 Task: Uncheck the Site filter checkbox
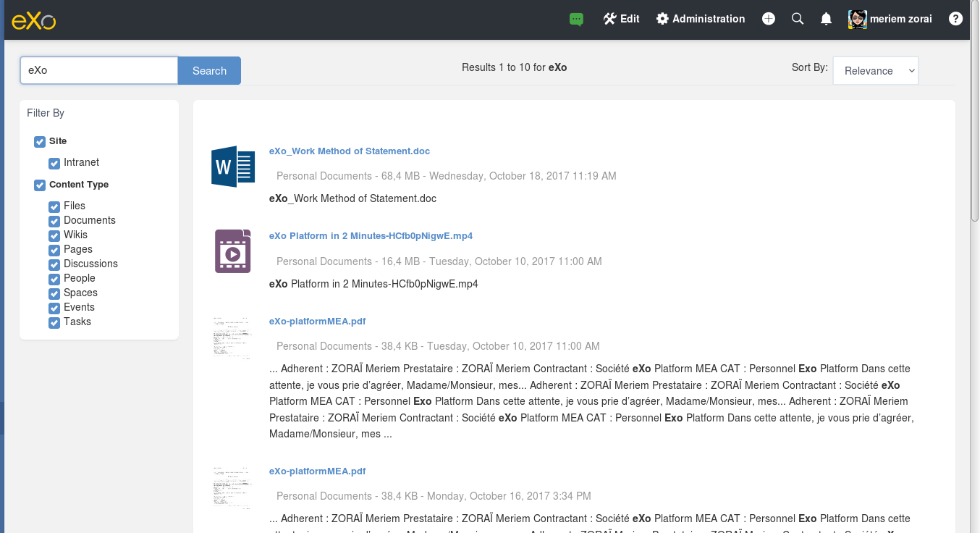(x=40, y=142)
